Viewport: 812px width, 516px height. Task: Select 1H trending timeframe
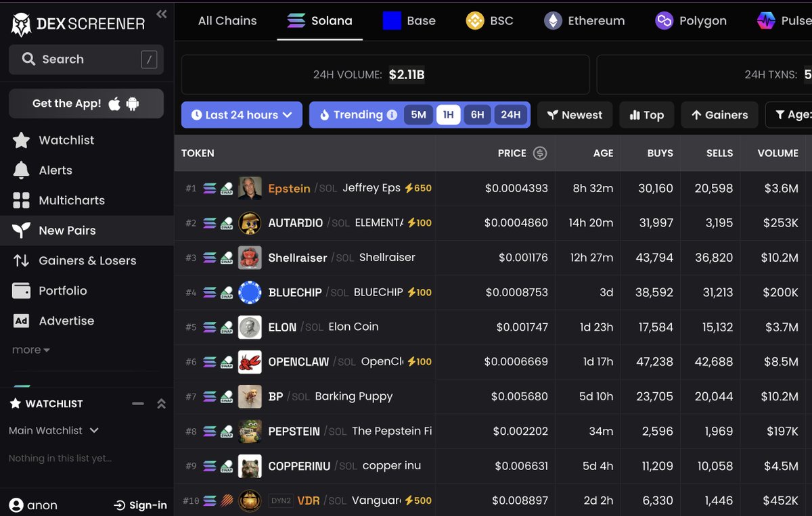[448, 115]
